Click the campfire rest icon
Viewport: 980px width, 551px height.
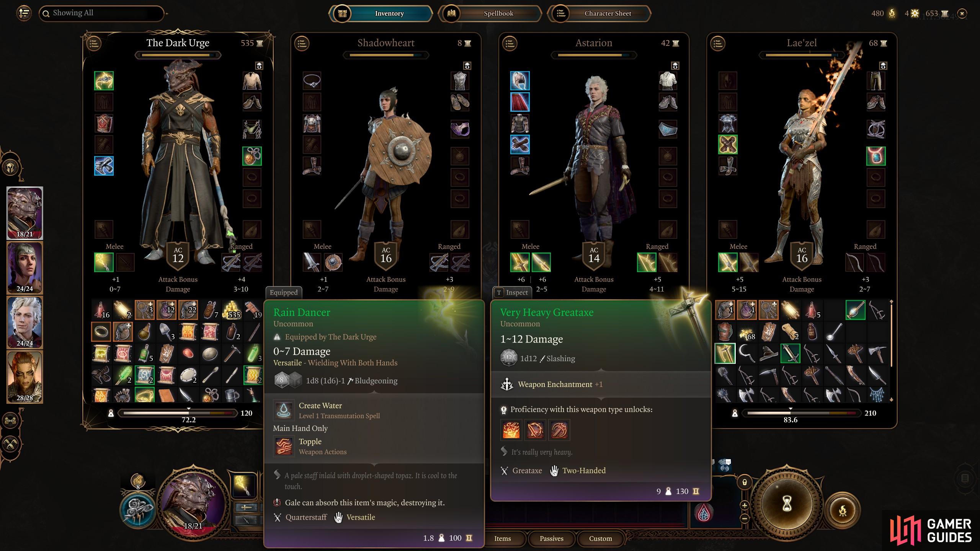(843, 510)
